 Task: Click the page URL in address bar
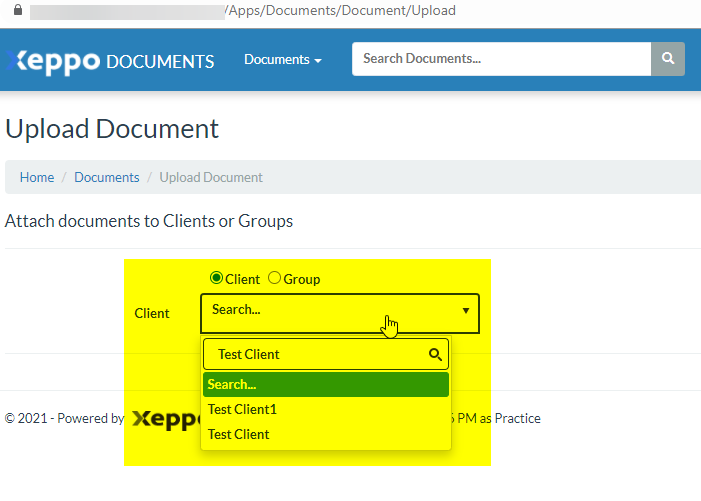(340, 10)
